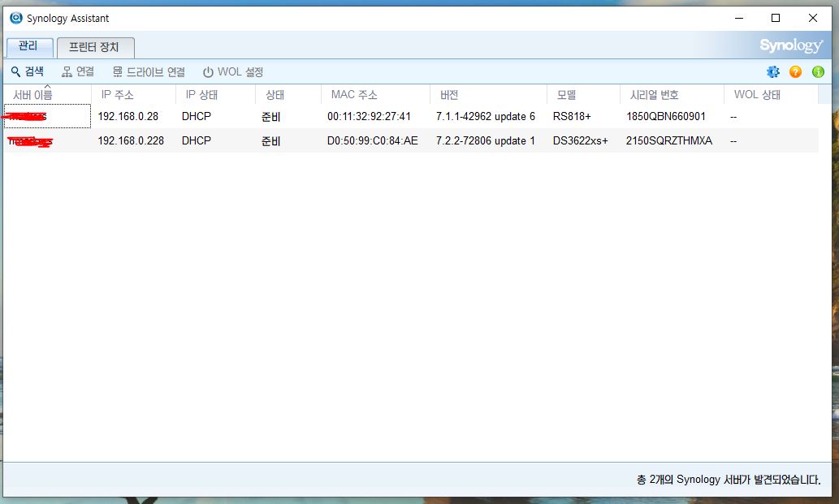Sort by the 버전 column header

(x=488, y=95)
